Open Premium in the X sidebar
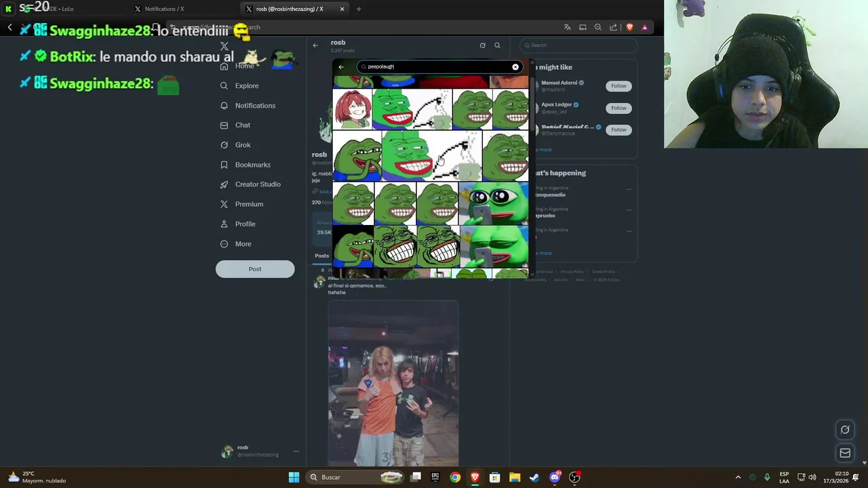This screenshot has width=868, height=488. click(x=241, y=204)
